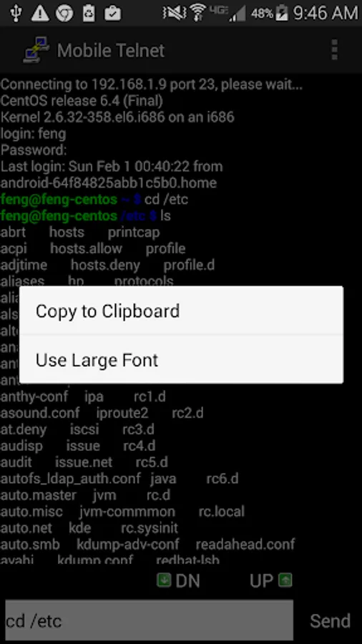Tap the green UP arrow icon

[x=285, y=580]
